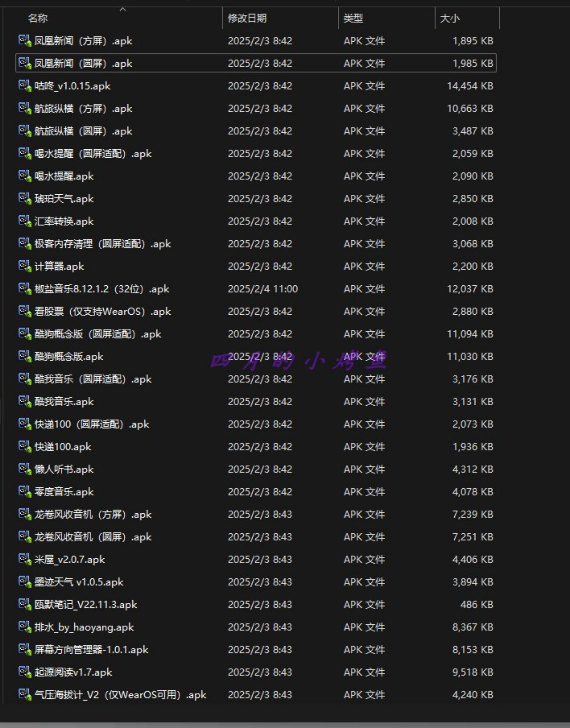Image resolution: width=570 pixels, height=728 pixels.
Task: Select file name 墨迹天气 v1.0.5.apk
Action: (79, 582)
